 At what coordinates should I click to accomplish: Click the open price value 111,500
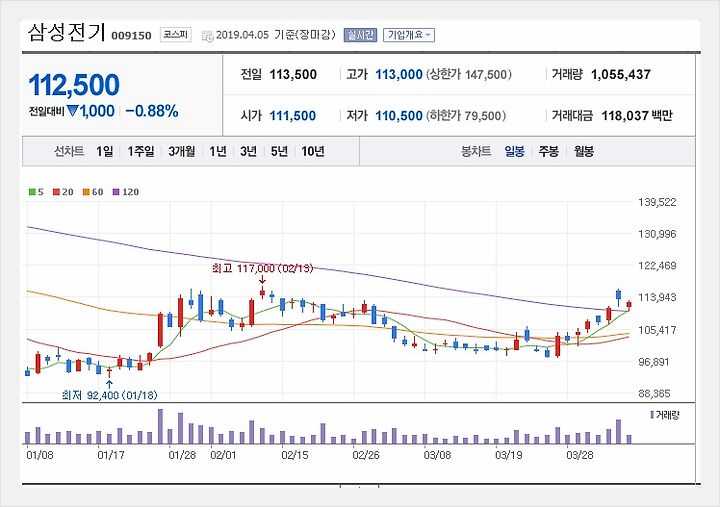292,116
